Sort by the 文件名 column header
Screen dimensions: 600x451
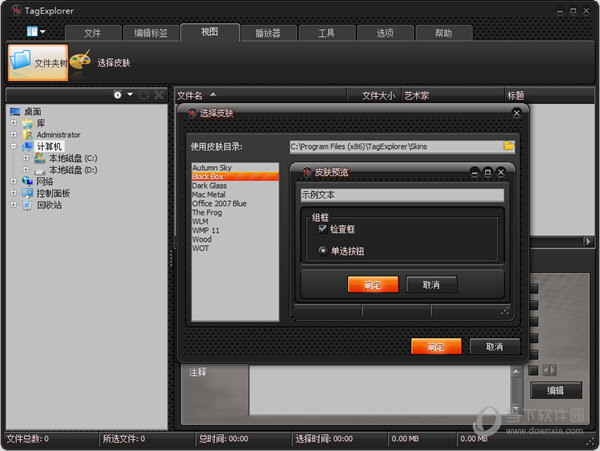[x=261, y=95]
